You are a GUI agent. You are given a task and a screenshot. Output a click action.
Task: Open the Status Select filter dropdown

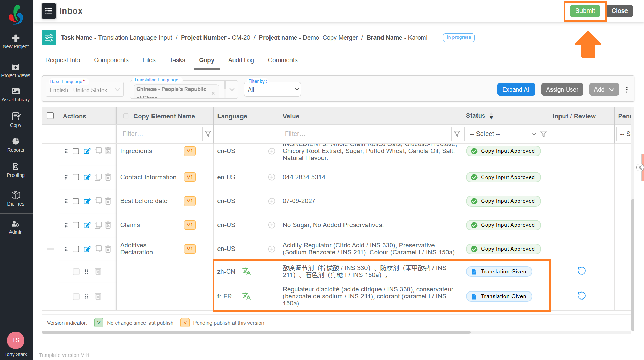pyautogui.click(x=501, y=134)
